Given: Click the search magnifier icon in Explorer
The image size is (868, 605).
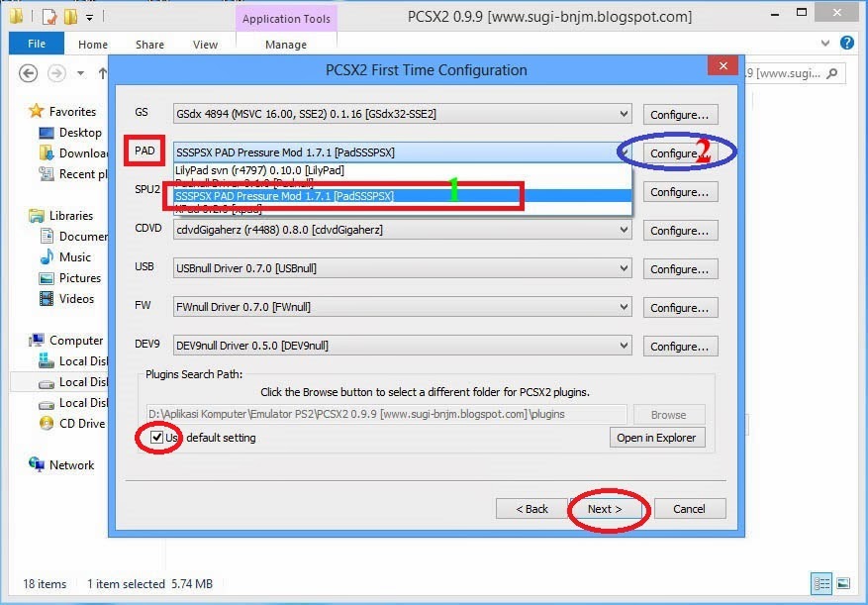Looking at the screenshot, I should (x=831, y=73).
